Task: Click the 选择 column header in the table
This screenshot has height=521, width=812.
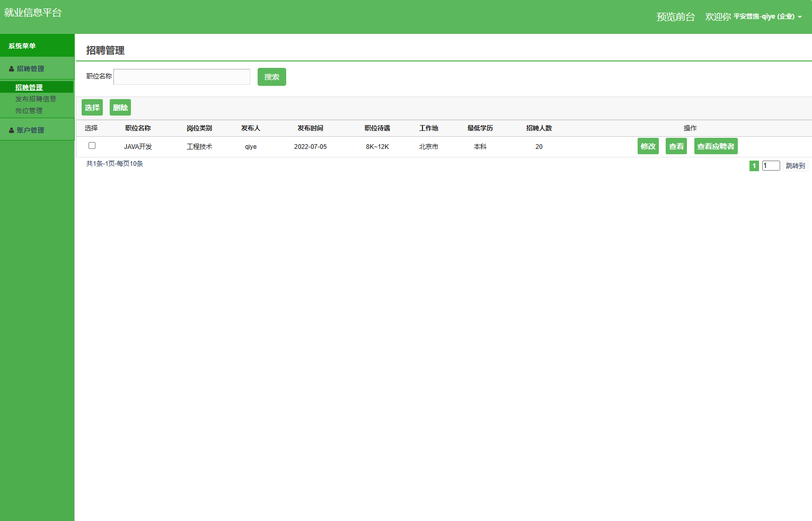Action: click(x=91, y=128)
